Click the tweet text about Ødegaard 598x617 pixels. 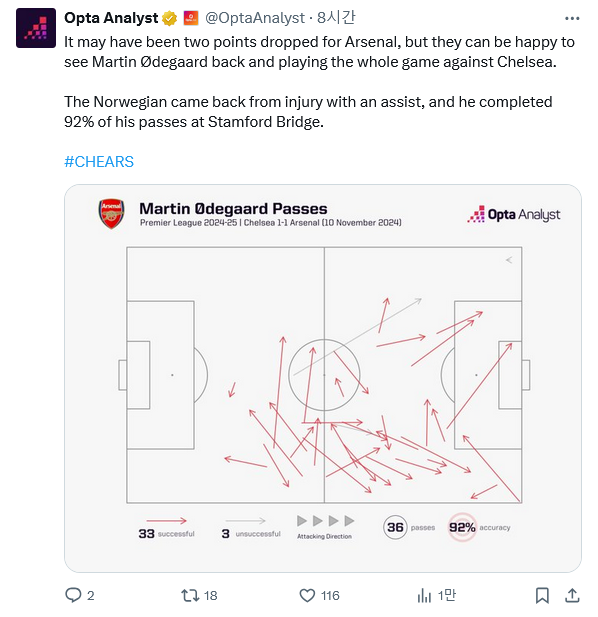point(319,82)
